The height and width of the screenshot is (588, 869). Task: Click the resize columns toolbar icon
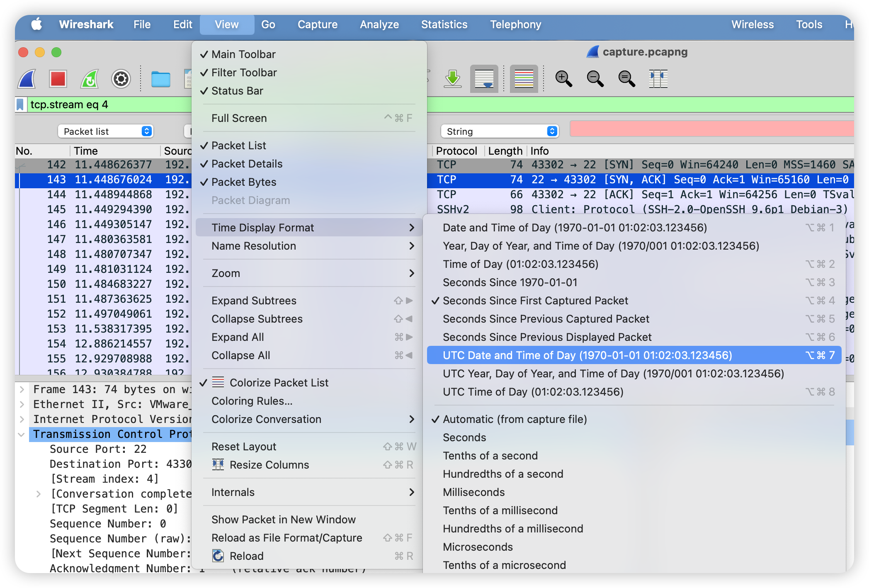coord(658,79)
